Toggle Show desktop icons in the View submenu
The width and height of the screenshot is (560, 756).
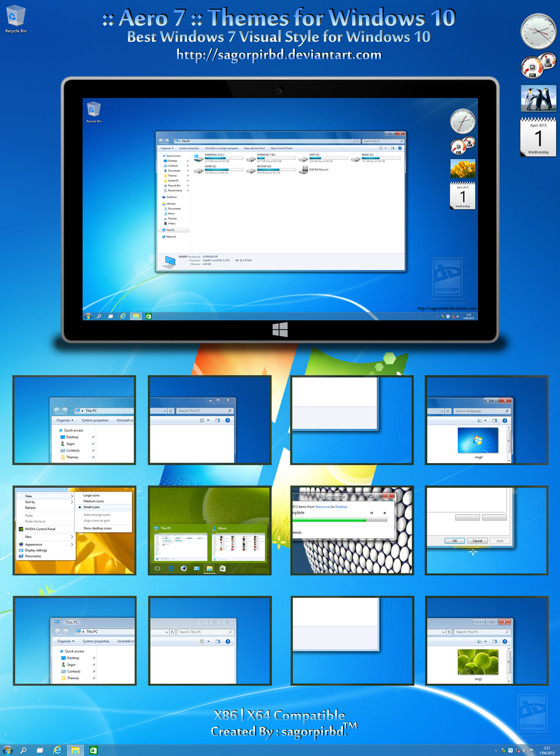point(97,528)
